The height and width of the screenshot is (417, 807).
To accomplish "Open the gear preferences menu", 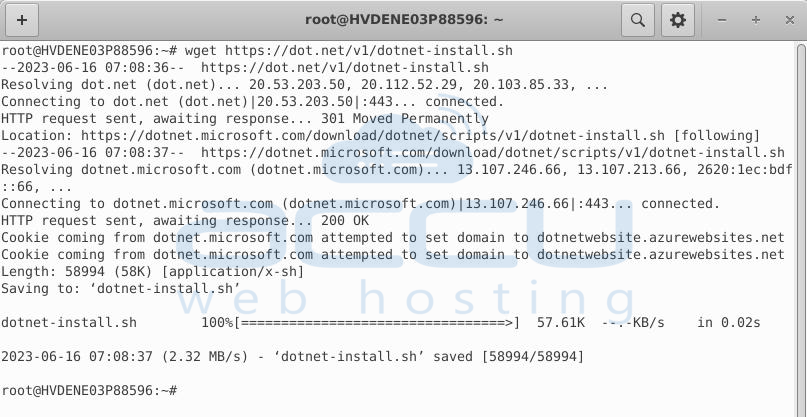I will [678, 21].
